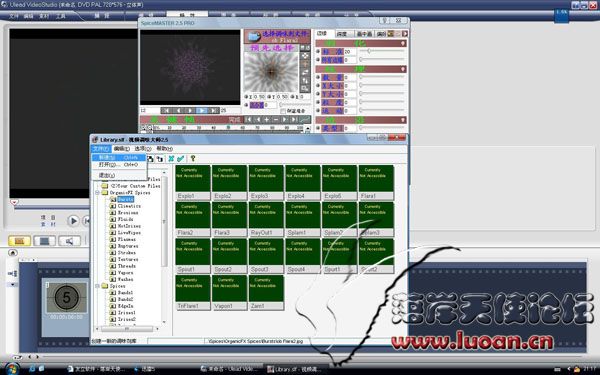Screen dimensions: 600x375
Task: Click the play button in the SpiceMaster preview controls
Action: tap(201, 111)
